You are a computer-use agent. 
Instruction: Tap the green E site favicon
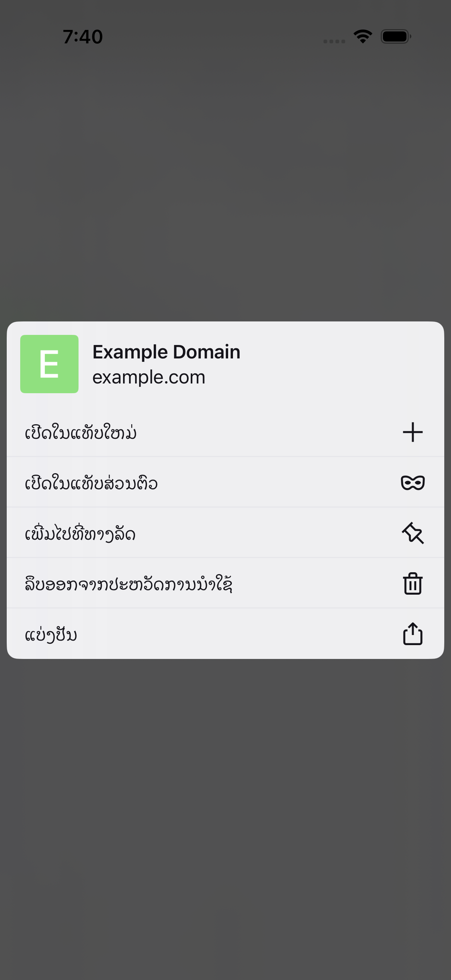[x=49, y=364]
